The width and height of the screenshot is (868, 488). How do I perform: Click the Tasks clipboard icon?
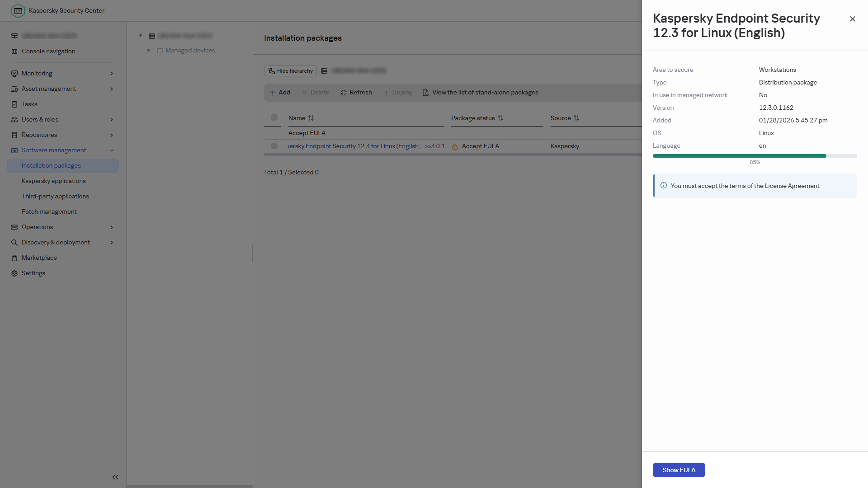tap(14, 104)
